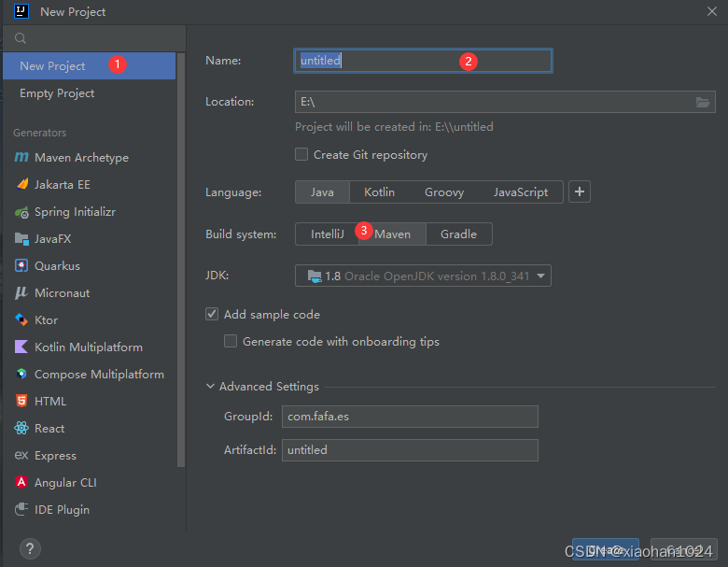Choose Gradle build system
728x567 pixels.
click(x=458, y=234)
